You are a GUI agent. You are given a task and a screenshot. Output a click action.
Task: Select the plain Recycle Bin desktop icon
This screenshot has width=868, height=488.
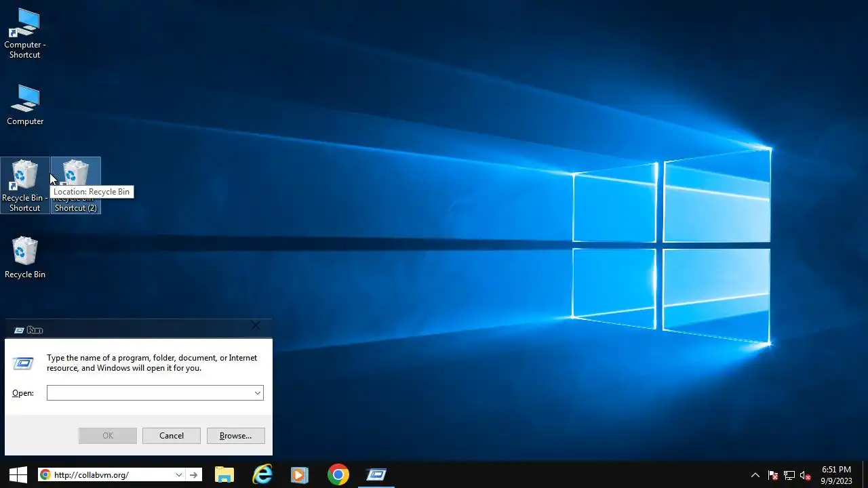click(25, 258)
